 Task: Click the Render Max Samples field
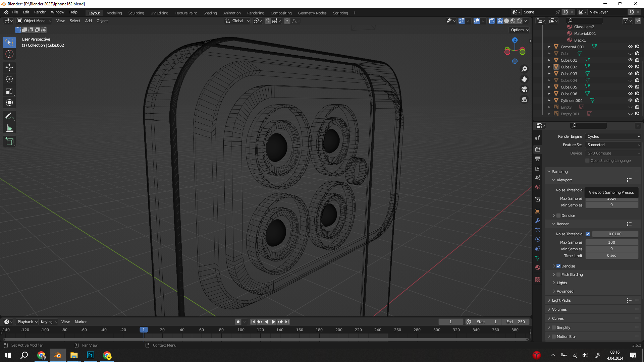pyautogui.click(x=611, y=242)
